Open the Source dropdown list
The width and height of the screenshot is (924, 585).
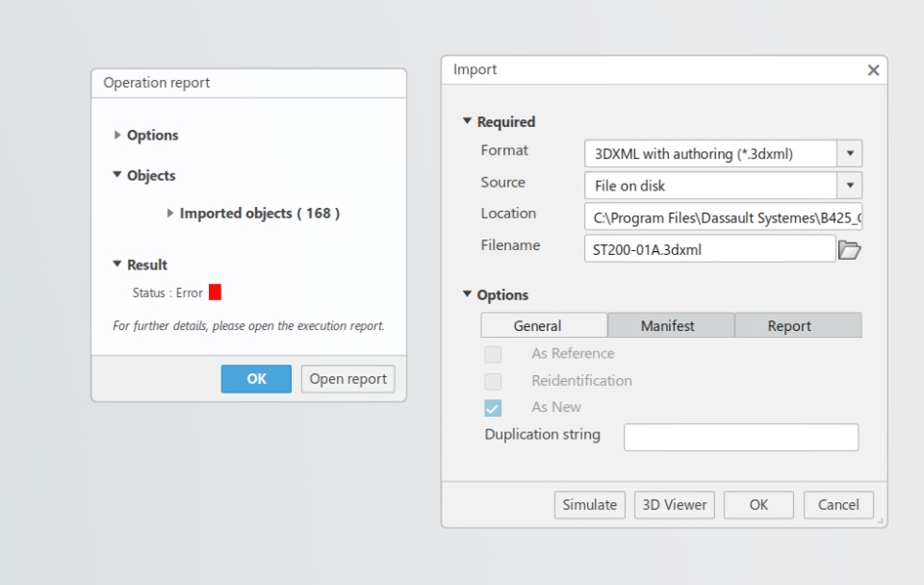click(x=850, y=186)
